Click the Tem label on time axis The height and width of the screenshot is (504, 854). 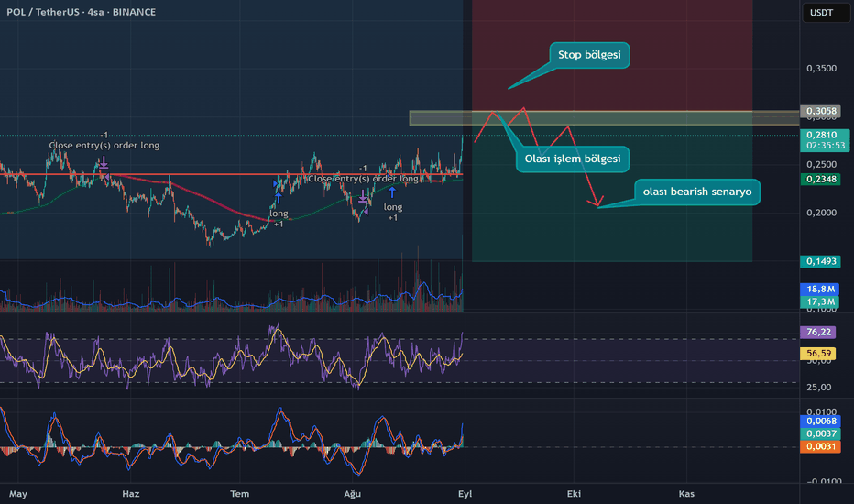pyautogui.click(x=240, y=494)
